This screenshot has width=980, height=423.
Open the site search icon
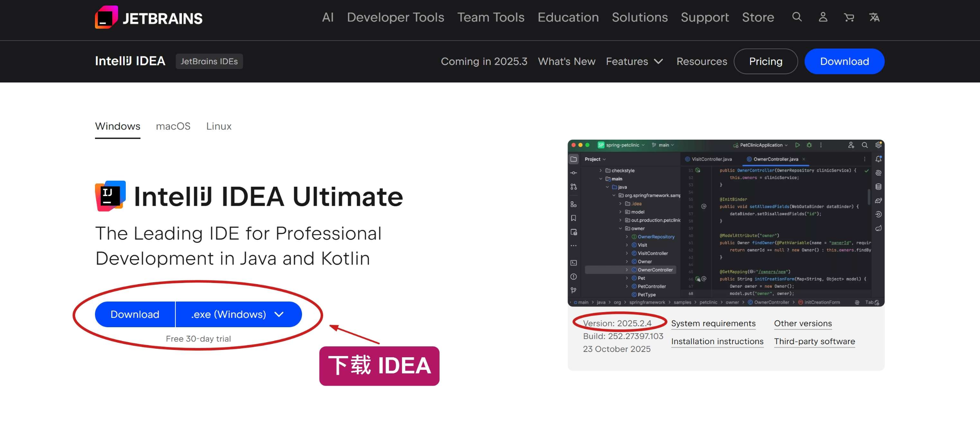[x=797, y=17]
